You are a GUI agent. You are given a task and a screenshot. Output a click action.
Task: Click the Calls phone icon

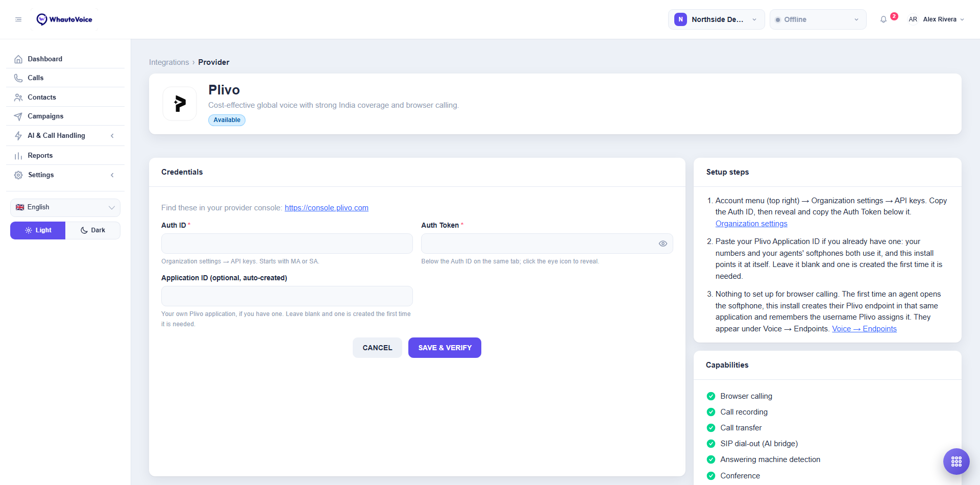click(x=18, y=78)
